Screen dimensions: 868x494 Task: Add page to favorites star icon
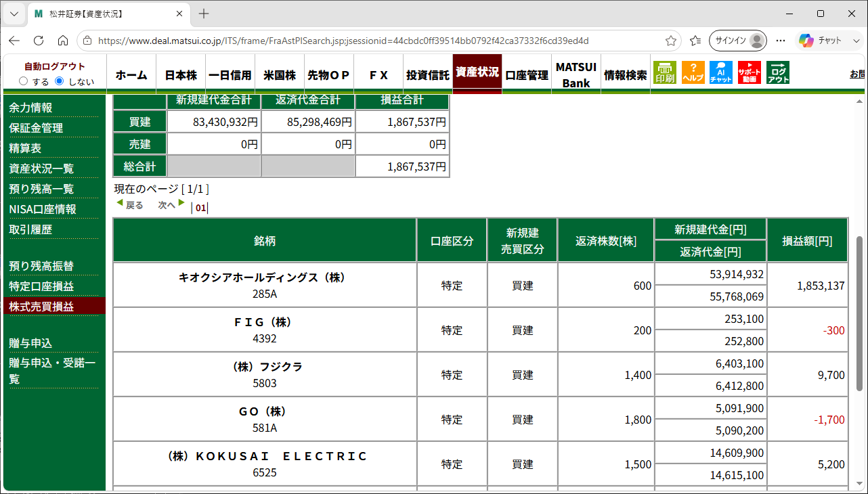(x=671, y=41)
